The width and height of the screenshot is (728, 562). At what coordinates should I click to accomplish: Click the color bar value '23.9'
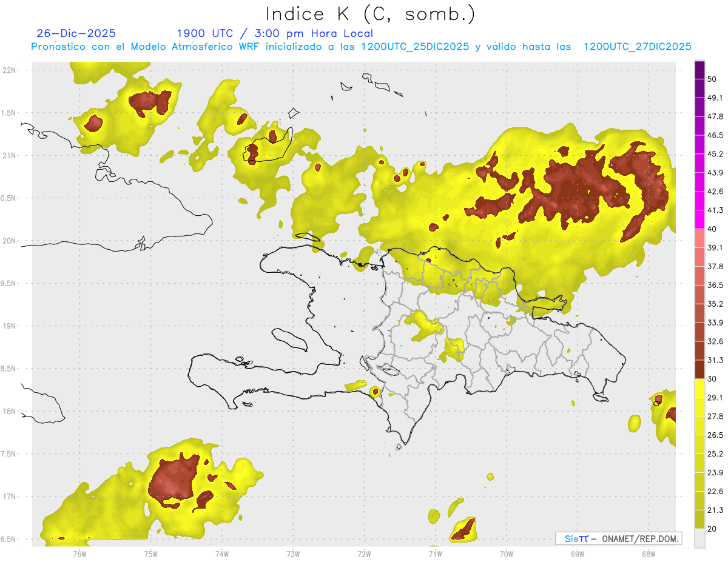(x=716, y=473)
